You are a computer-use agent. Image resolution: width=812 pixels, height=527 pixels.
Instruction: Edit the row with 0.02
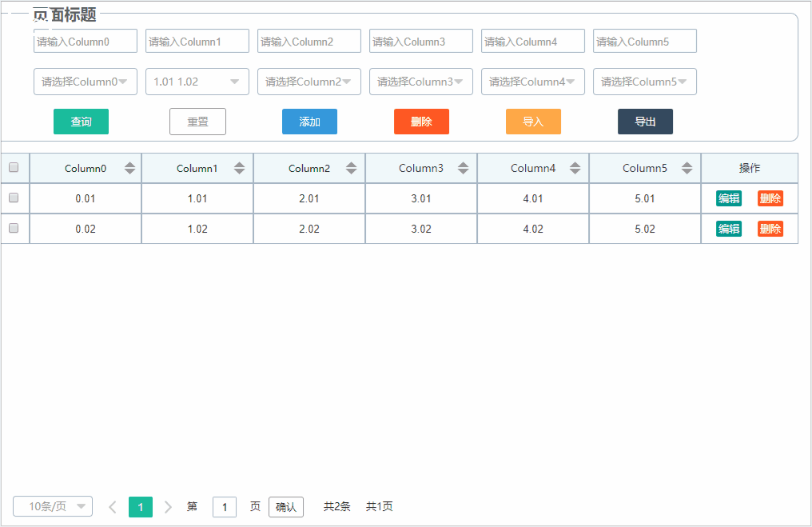(729, 229)
